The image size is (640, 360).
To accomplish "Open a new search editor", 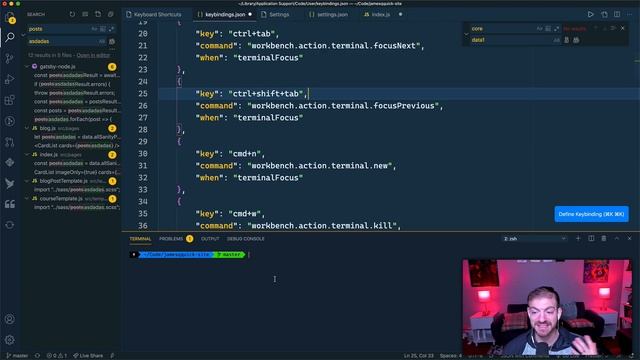I will pyautogui.click(x=98, y=14).
